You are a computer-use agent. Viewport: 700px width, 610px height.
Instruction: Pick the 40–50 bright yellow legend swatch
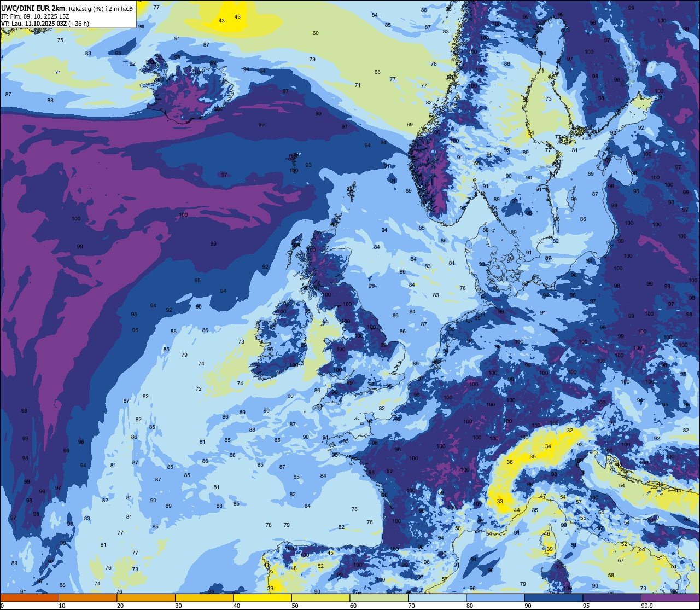[x=262, y=597]
